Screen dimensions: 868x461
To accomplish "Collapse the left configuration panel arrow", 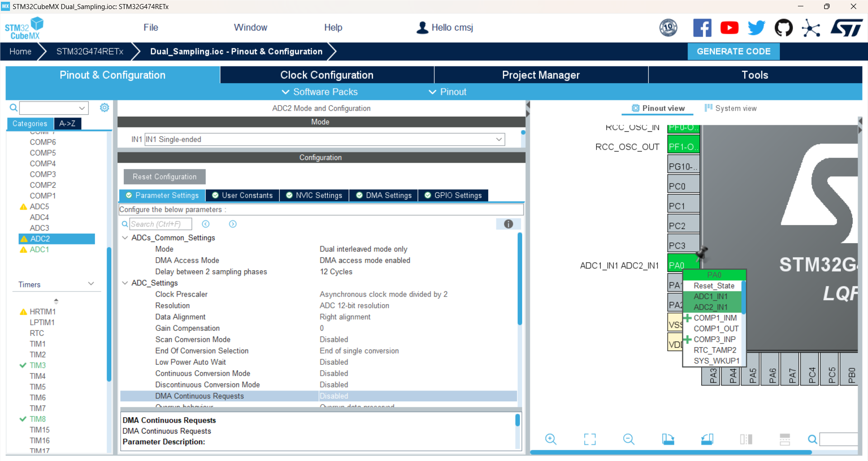I will 528,105.
